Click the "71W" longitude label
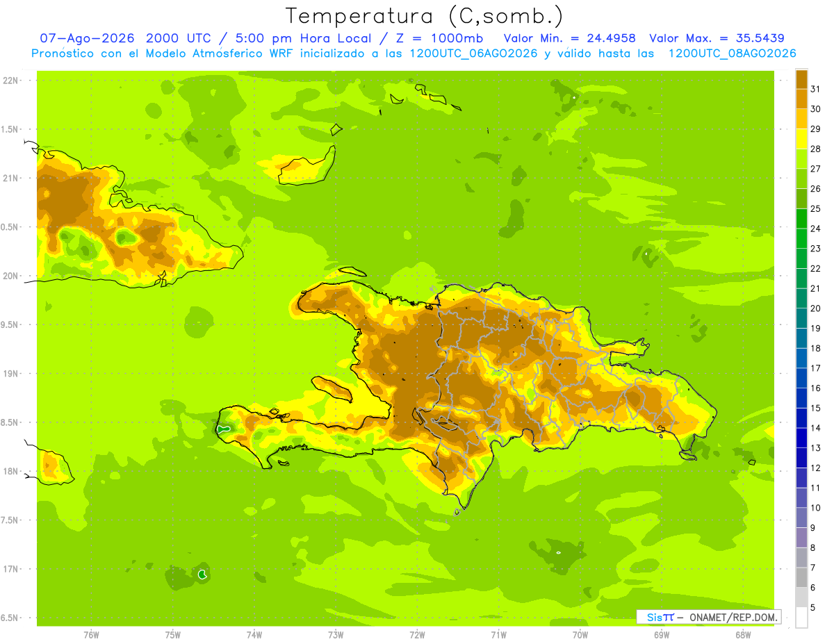Viewport: 834px width, 644px height. click(x=498, y=635)
